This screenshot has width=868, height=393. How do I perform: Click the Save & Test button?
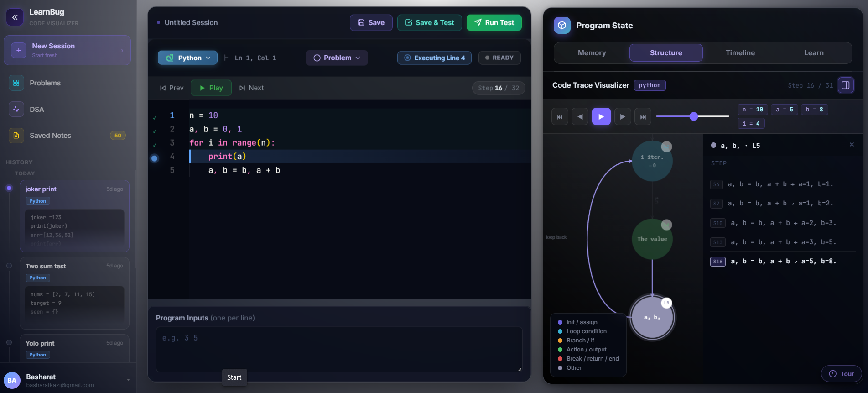[430, 22]
